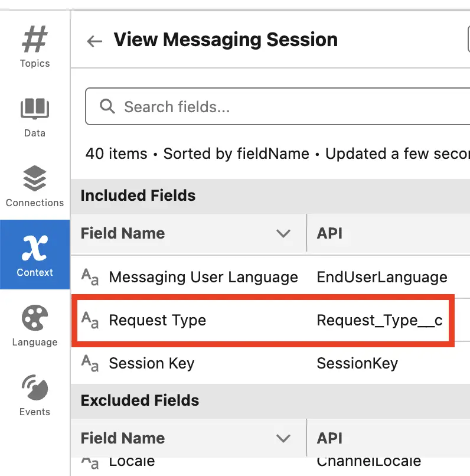Click the Request_Type__c API name cell
470x476 pixels.
379,320
